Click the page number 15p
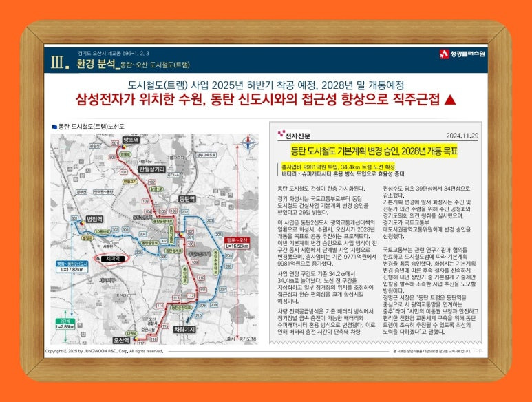Viewport: 532px width, 402px height. 478,350
